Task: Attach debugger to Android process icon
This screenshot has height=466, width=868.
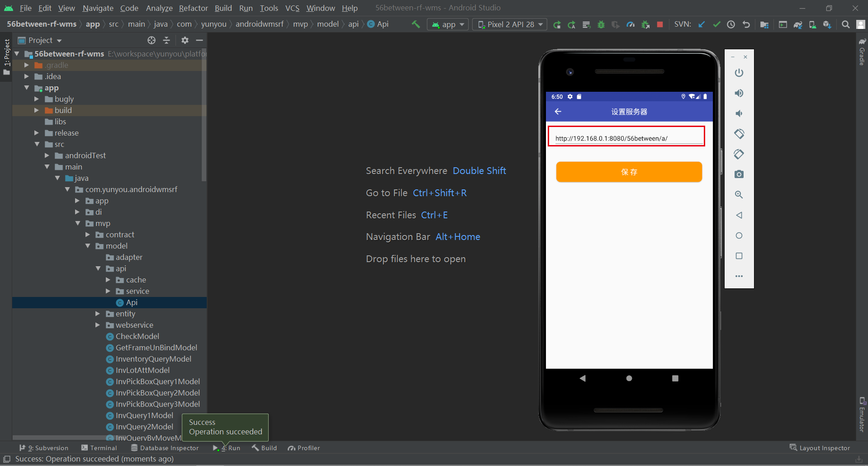Action: tap(645, 24)
